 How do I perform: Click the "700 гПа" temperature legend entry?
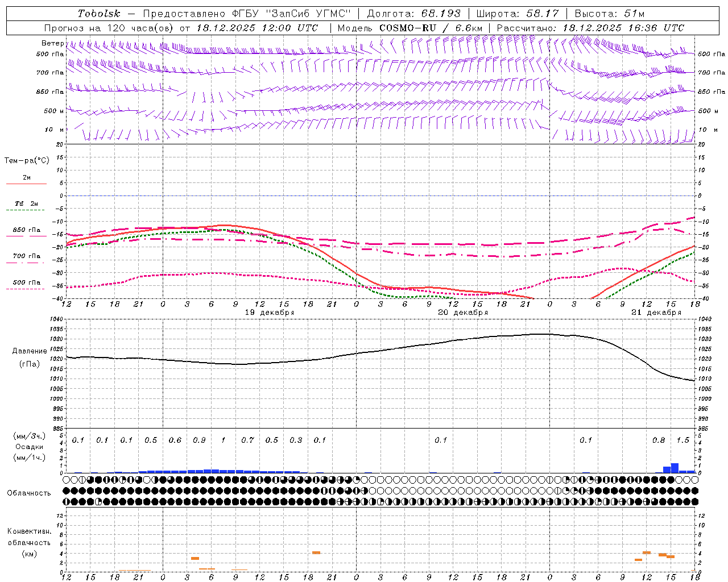point(27,256)
